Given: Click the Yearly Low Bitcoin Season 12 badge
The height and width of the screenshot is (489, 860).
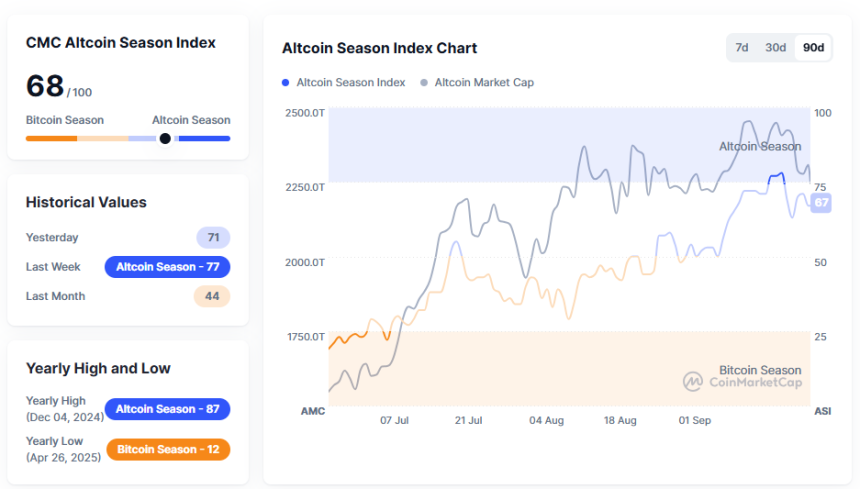Looking at the screenshot, I should tap(167, 449).
